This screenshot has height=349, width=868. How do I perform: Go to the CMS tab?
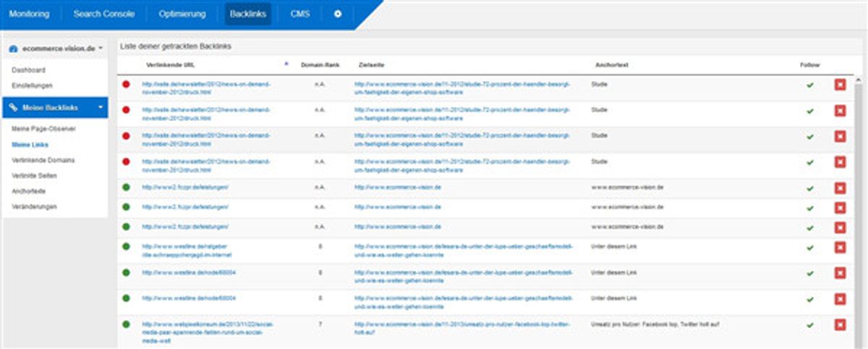300,14
